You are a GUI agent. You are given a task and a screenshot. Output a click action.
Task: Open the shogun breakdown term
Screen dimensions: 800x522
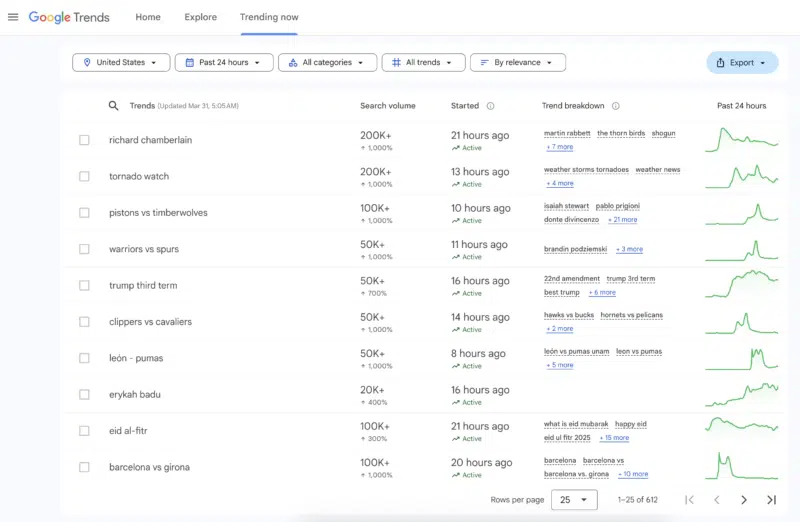tap(663, 133)
